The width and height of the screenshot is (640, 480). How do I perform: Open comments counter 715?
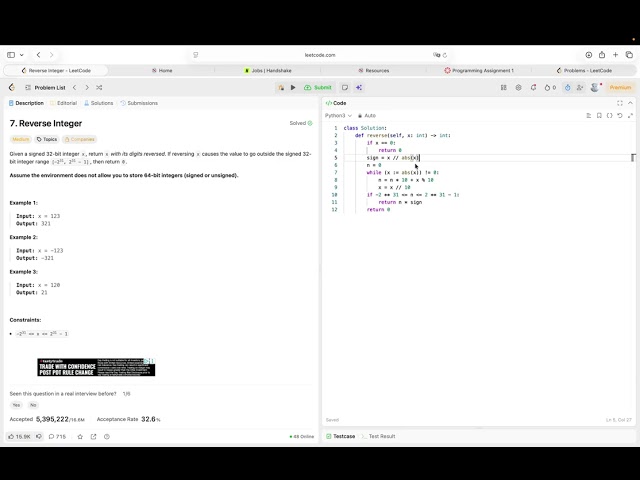[57, 436]
